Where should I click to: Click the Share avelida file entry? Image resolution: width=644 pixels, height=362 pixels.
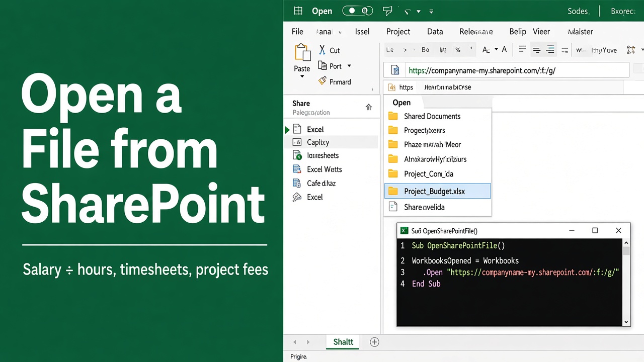point(424,207)
